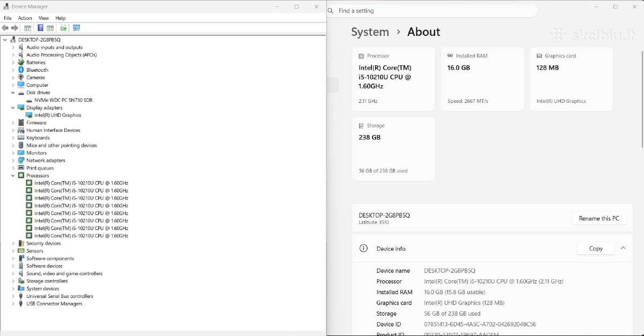Collapse the Processors node
This screenshot has height=336, width=644.
pyautogui.click(x=13, y=176)
